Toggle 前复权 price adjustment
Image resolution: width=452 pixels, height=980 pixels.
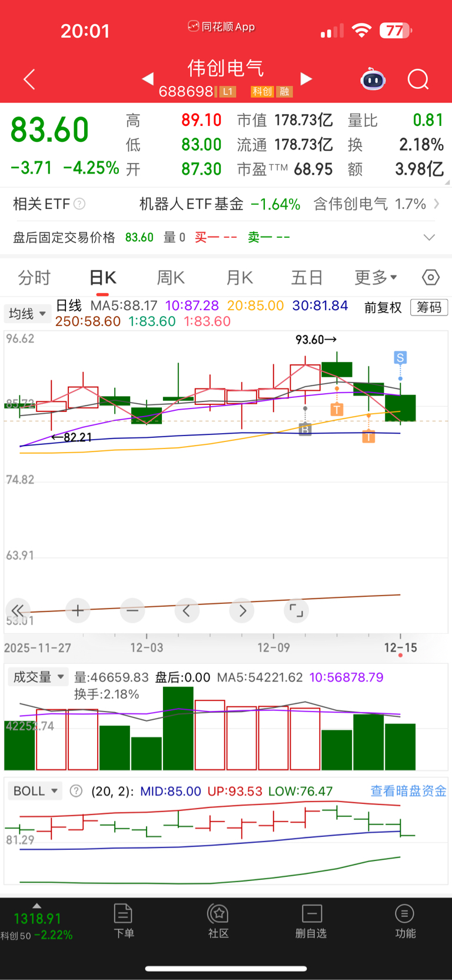point(383,307)
